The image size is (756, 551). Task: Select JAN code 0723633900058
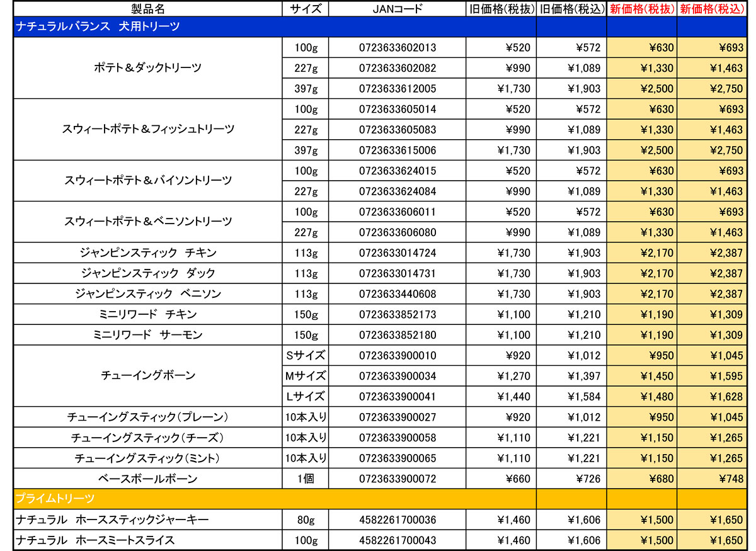[x=398, y=438]
